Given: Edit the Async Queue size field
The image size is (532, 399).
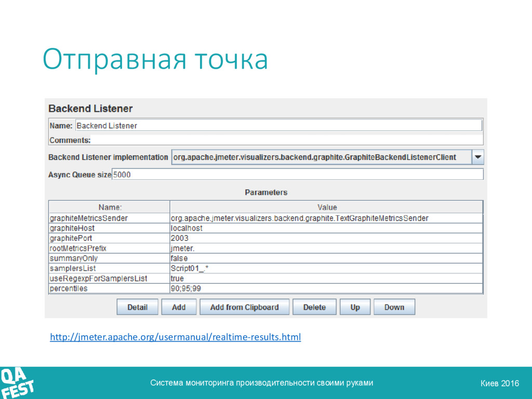Looking at the screenshot, I should (x=298, y=175).
